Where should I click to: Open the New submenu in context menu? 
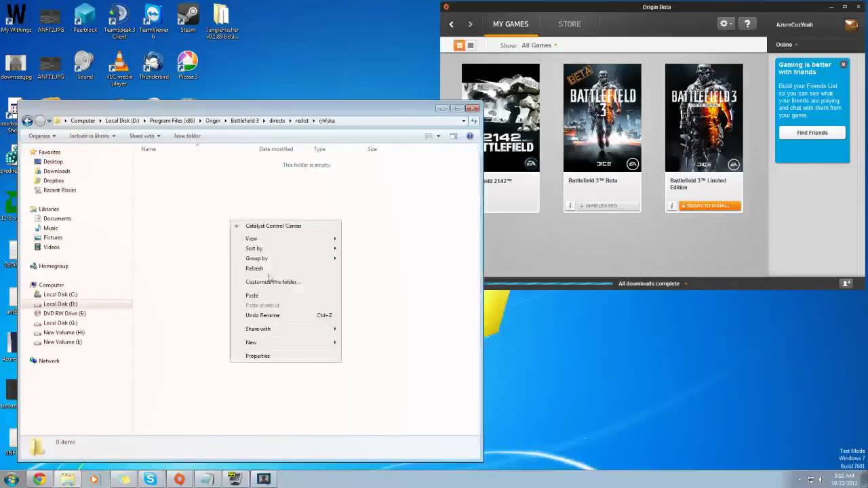[285, 342]
